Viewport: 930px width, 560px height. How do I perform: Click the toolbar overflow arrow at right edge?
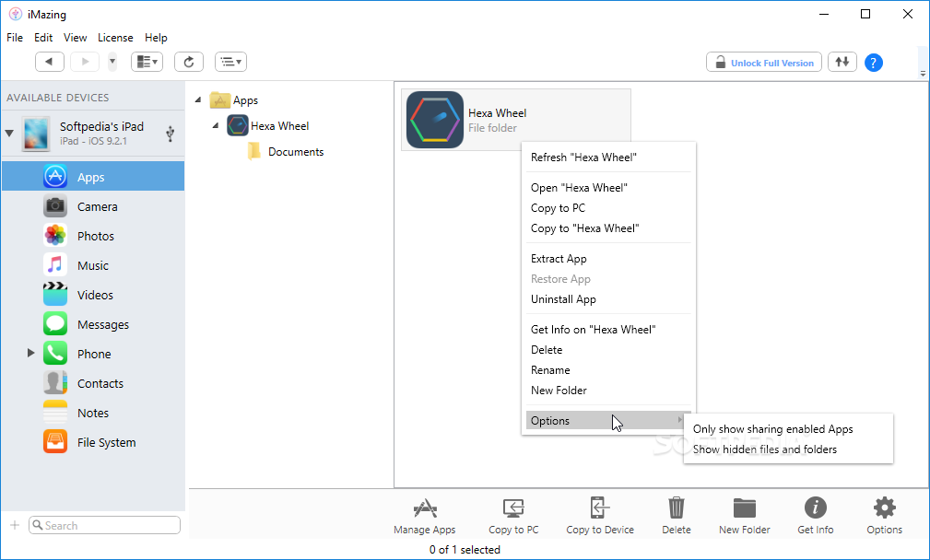tap(923, 74)
